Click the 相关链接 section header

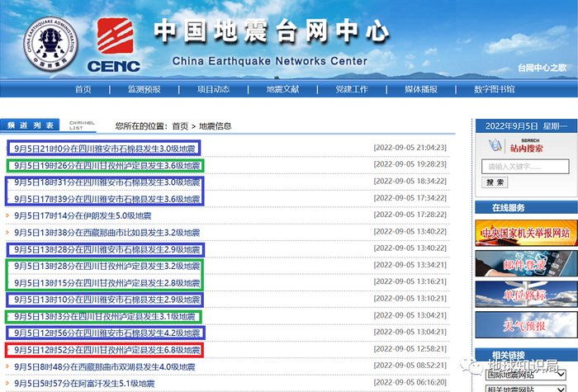click(x=526, y=355)
